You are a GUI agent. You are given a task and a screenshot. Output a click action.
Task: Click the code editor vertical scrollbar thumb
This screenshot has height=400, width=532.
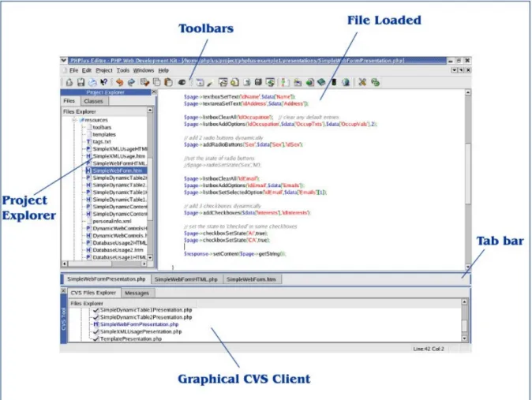coord(468,174)
